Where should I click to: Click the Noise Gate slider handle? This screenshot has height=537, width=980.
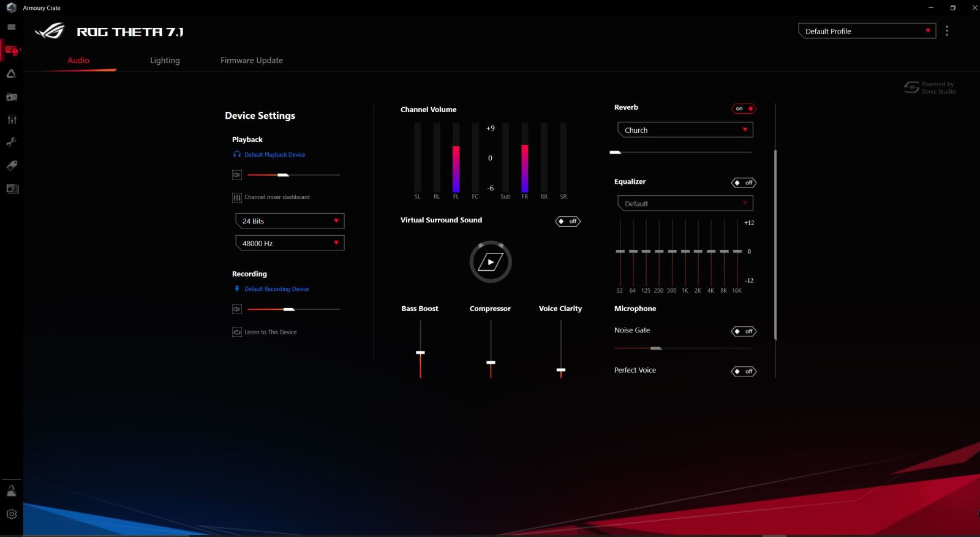656,348
